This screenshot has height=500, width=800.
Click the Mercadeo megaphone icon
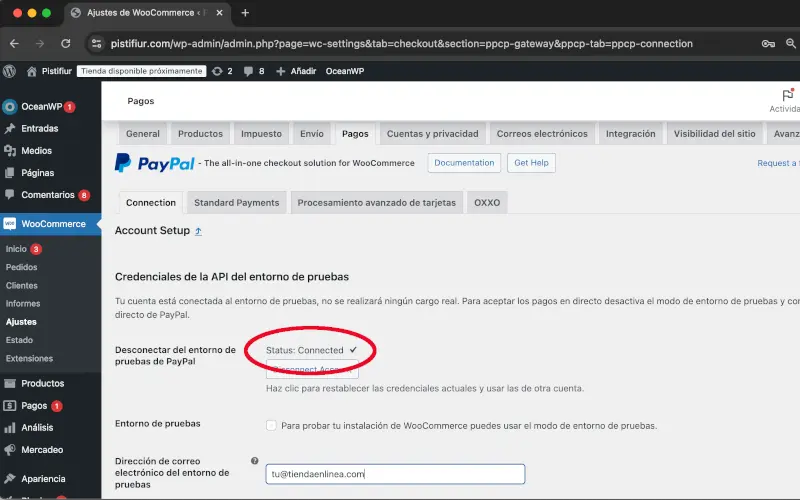(x=10, y=449)
